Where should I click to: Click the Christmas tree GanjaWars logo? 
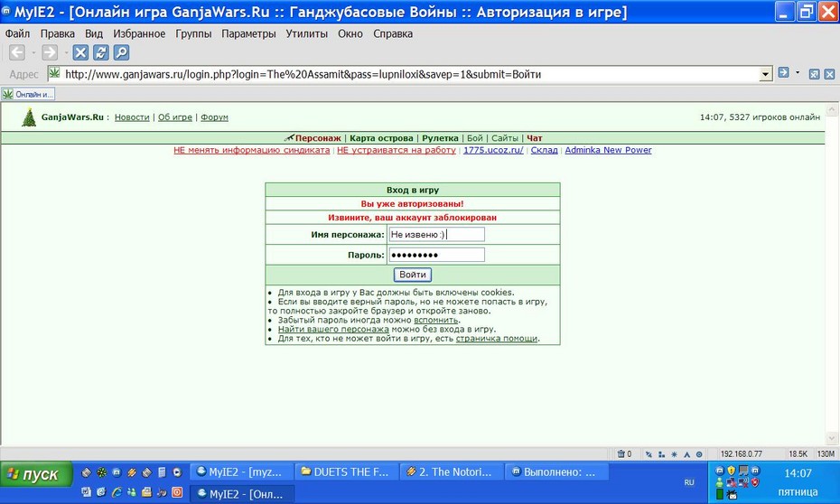[28, 117]
